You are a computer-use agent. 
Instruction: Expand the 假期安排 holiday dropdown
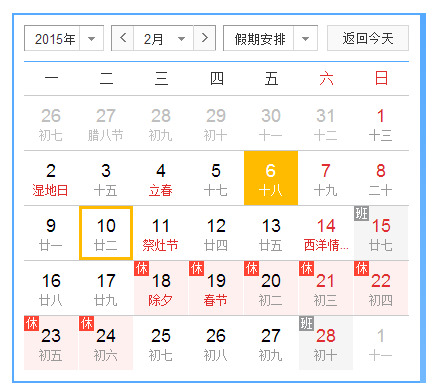pyautogui.click(x=270, y=38)
